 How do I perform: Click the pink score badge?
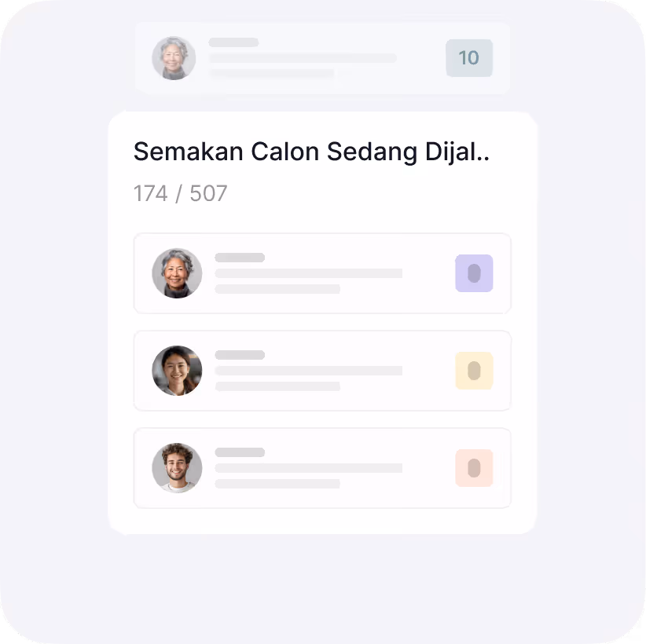(474, 468)
